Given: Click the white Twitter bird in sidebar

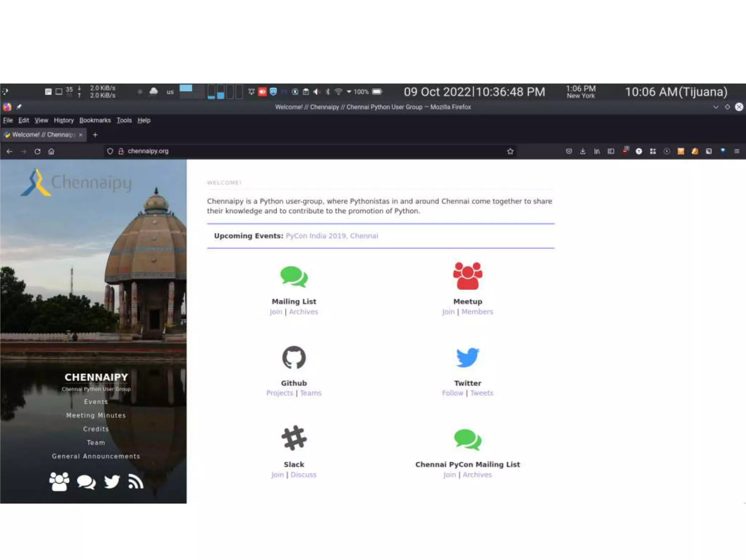Looking at the screenshot, I should (112, 482).
